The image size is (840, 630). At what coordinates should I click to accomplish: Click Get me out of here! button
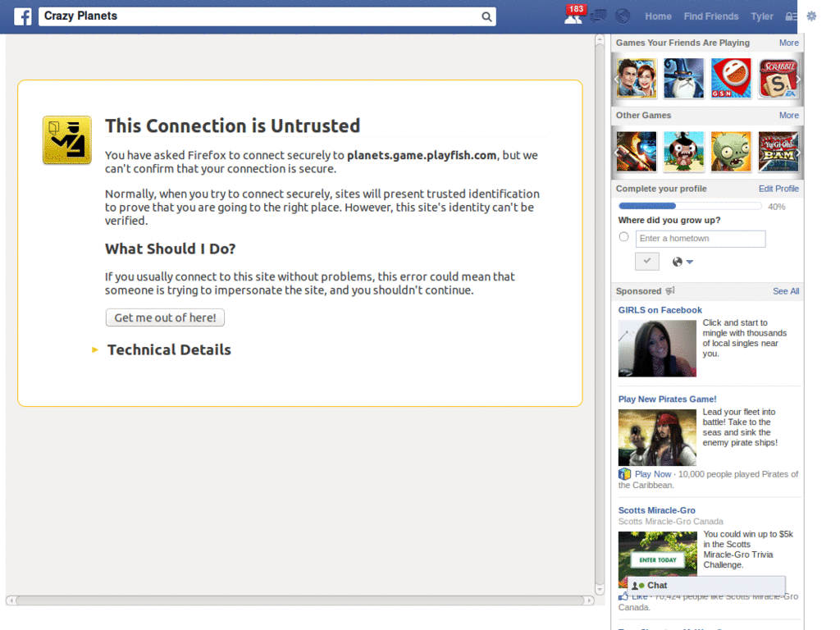pyautogui.click(x=165, y=317)
